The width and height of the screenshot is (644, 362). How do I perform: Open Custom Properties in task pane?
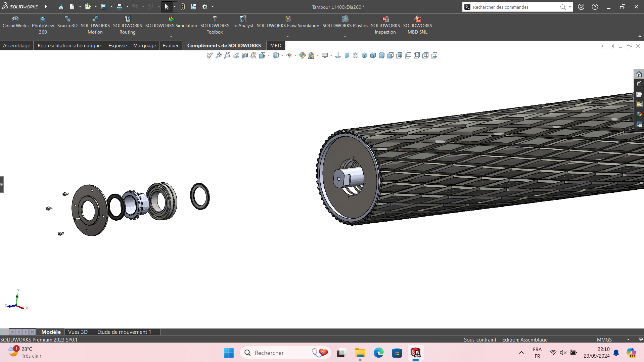[639, 124]
